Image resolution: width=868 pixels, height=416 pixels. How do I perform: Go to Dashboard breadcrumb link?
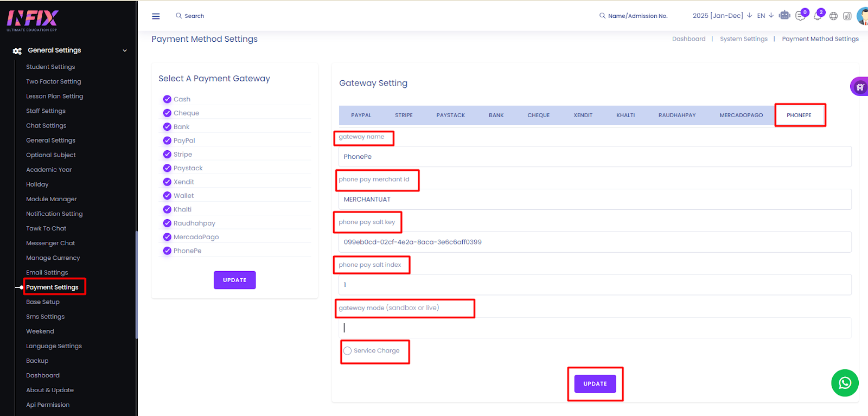pos(688,39)
